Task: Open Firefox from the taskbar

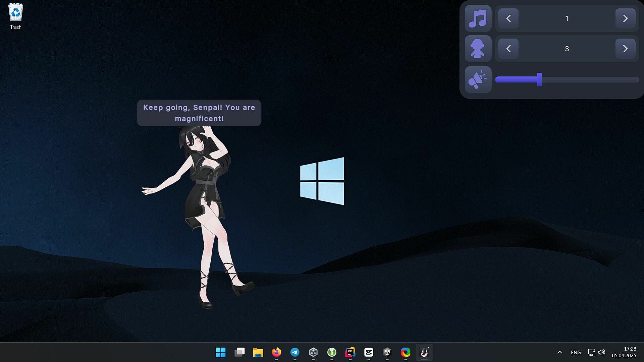Action: [276, 352]
